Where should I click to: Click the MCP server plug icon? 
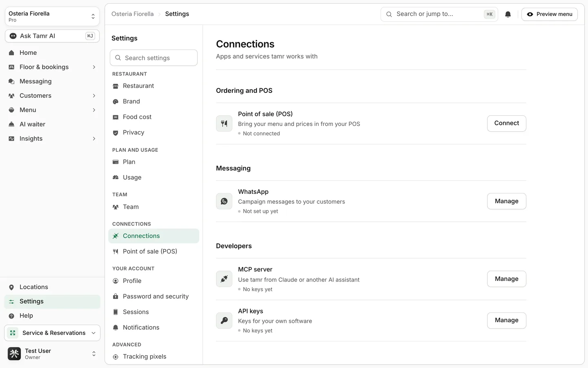tap(224, 279)
